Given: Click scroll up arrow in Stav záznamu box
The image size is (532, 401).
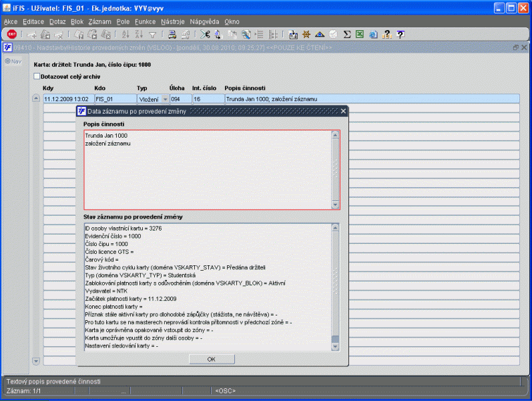Looking at the screenshot, I should point(335,228).
